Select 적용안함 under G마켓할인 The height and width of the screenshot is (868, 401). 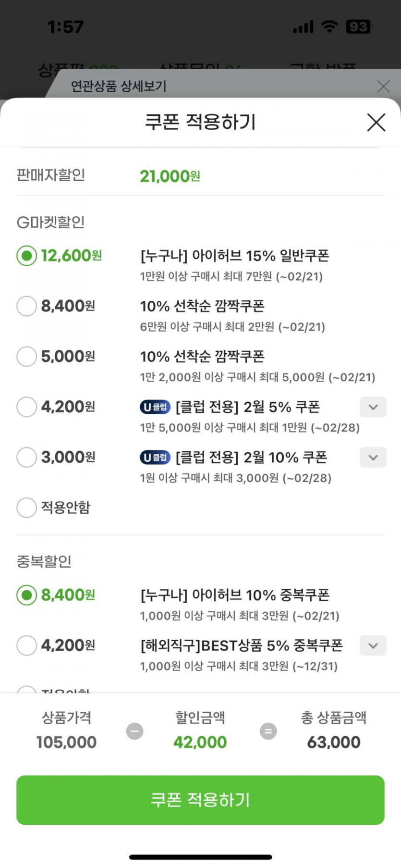[26, 508]
